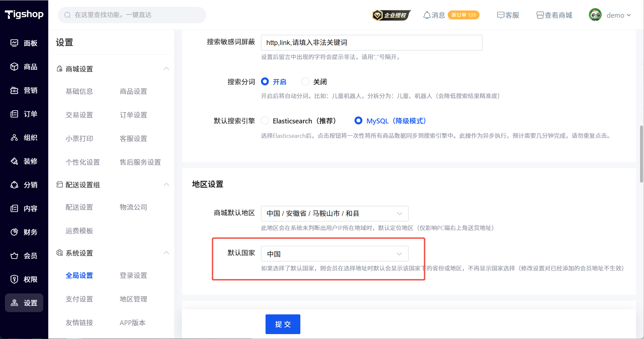This screenshot has height=339, width=644.
Task: Choose Elasticsearch as default search engine
Action: pos(265,121)
